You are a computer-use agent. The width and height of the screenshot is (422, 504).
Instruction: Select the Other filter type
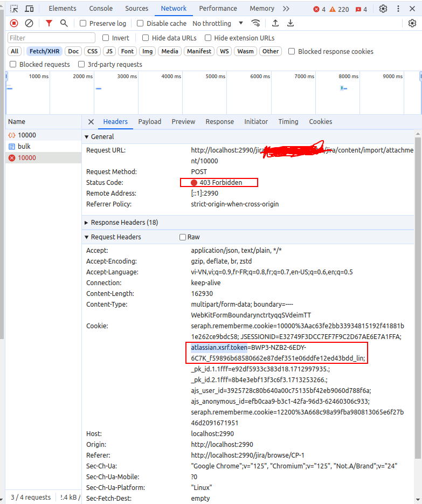(x=271, y=51)
